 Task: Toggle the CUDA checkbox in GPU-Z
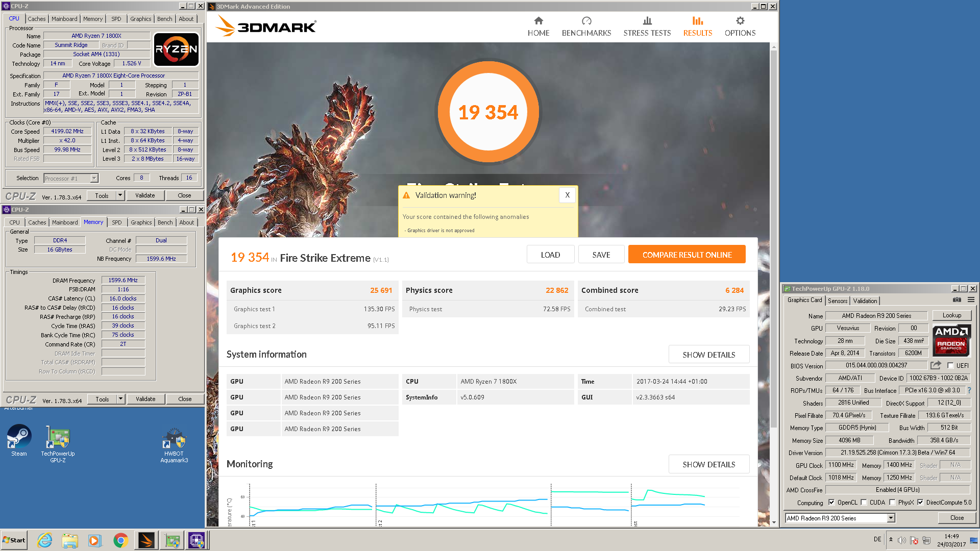tap(864, 503)
